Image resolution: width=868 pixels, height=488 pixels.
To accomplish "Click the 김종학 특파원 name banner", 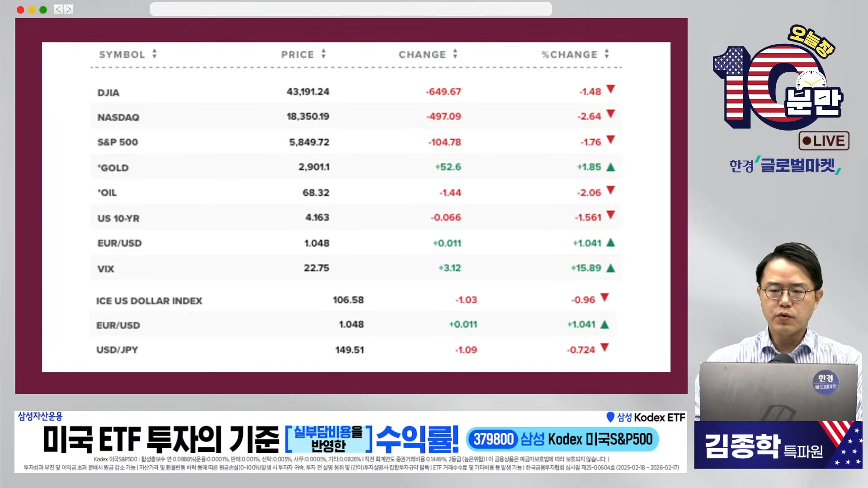I will coord(764,446).
